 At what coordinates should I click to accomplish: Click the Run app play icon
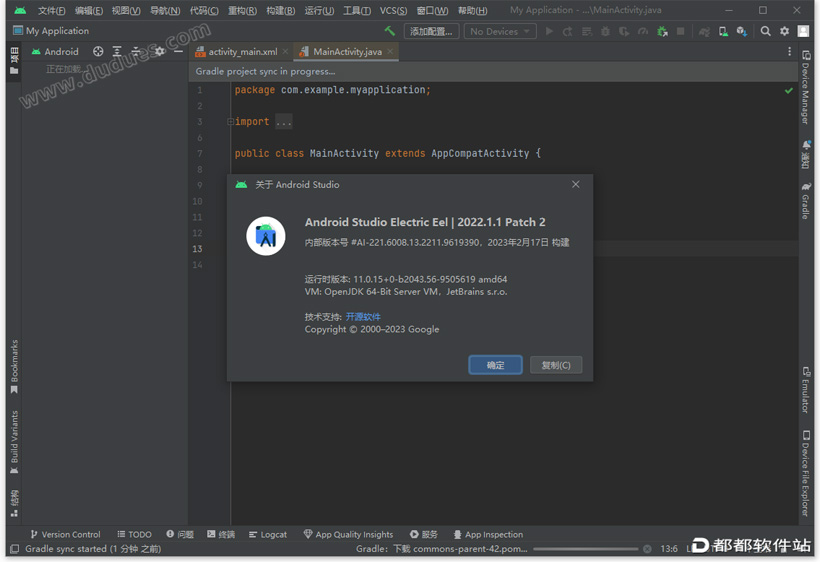click(x=549, y=31)
